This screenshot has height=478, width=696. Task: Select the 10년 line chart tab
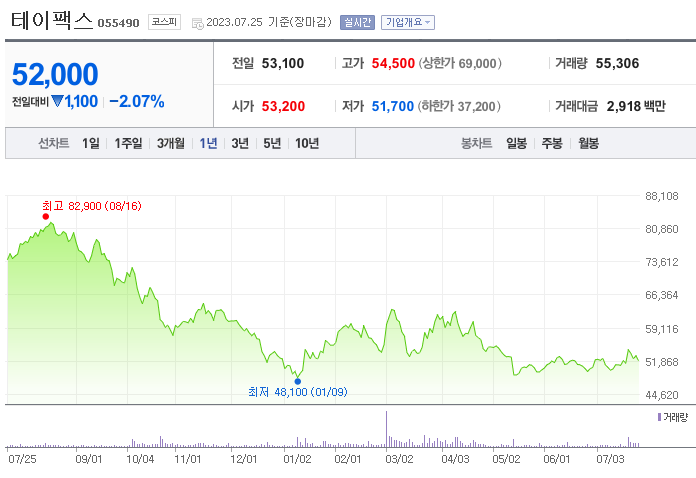(x=307, y=143)
